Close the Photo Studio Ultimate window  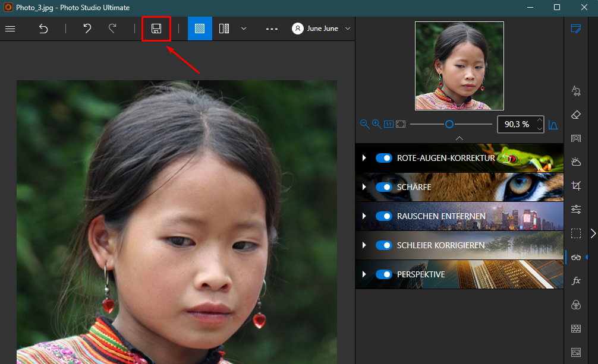[584, 7]
